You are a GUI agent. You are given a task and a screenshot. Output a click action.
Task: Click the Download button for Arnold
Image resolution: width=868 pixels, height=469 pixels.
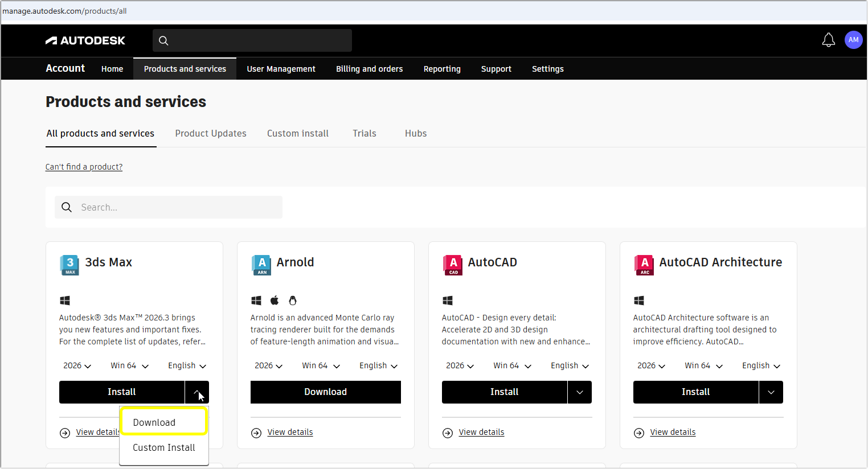click(x=325, y=392)
